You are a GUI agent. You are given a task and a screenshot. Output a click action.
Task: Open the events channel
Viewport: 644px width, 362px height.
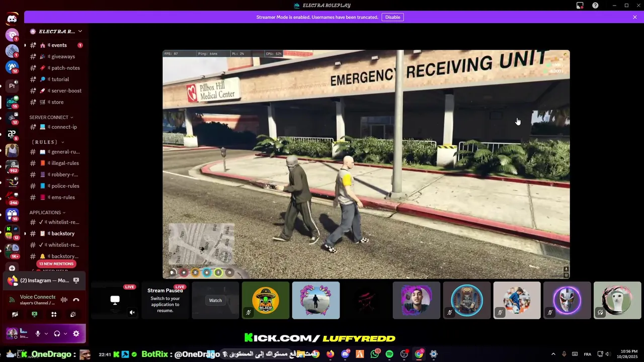(55, 45)
